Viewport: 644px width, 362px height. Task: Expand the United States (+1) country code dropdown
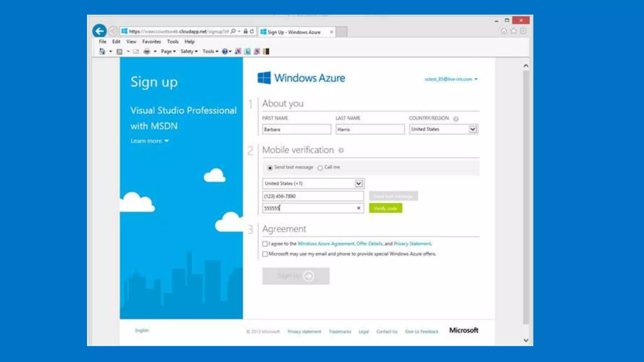pos(358,184)
